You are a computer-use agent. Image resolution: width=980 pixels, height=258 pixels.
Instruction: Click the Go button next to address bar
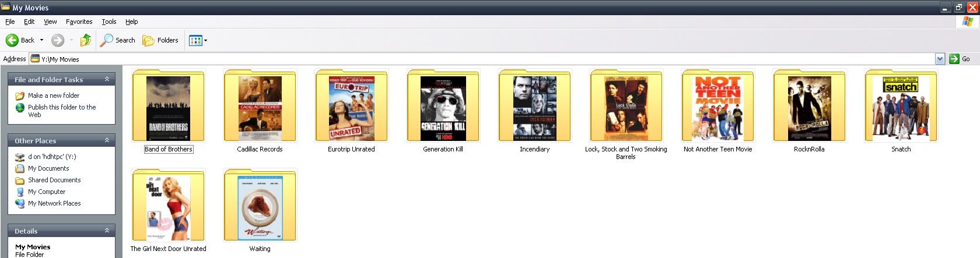pyautogui.click(x=960, y=59)
